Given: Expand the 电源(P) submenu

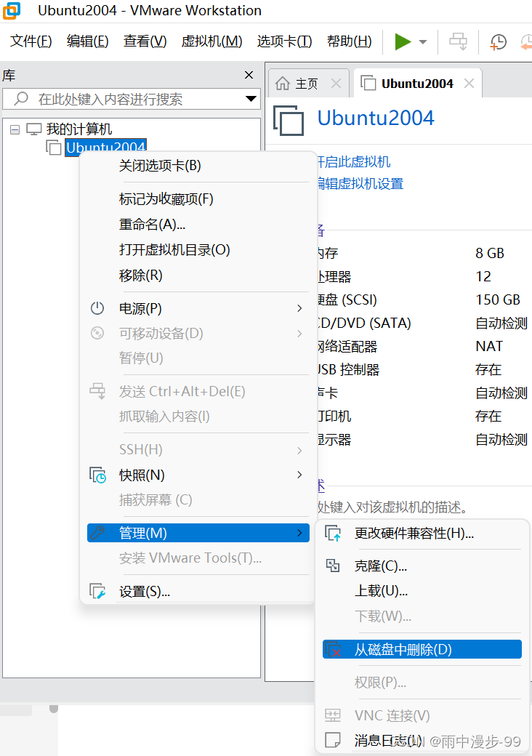Looking at the screenshot, I should [x=198, y=308].
